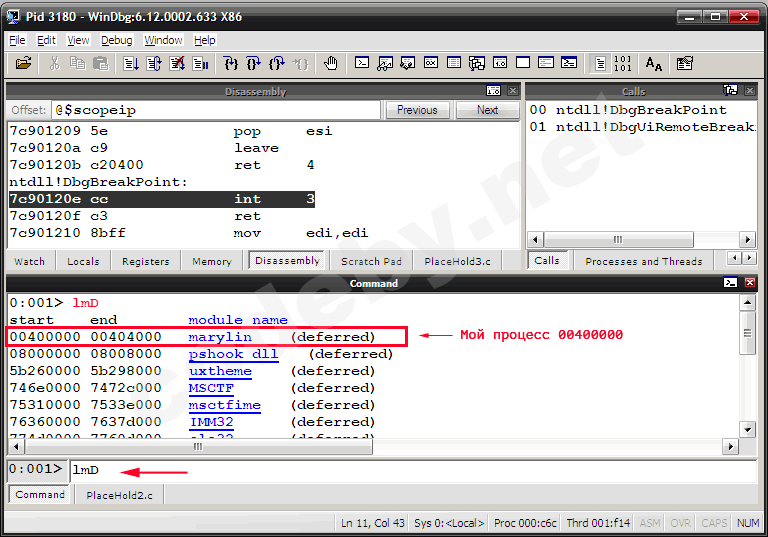Click the Calls panel title-bar menu icon
Viewport: 768px width, 537px height.
730,90
